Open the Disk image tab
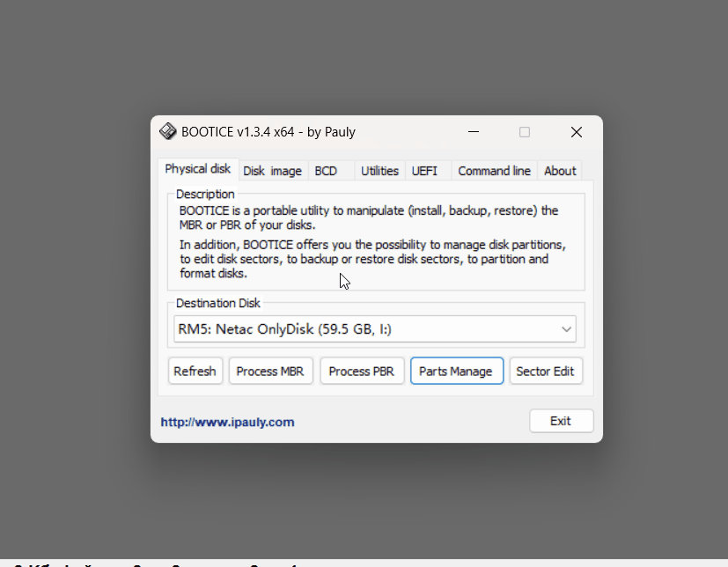The image size is (728, 567). tap(272, 171)
